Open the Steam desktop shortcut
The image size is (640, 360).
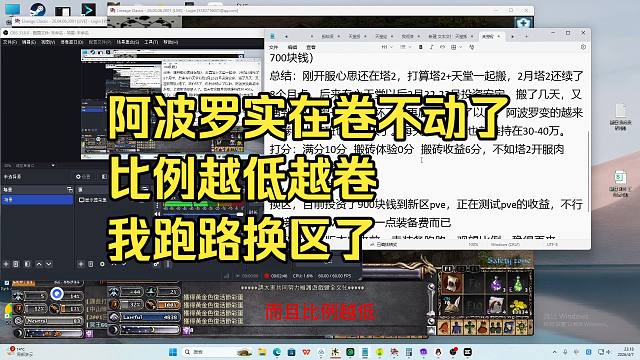[38, 9]
